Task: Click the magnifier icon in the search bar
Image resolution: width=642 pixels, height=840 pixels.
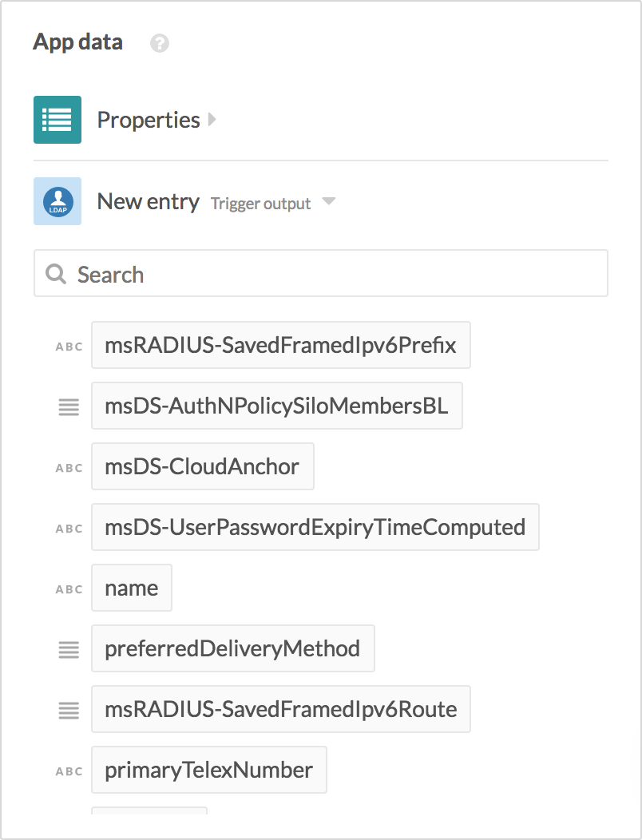Action: pyautogui.click(x=55, y=273)
